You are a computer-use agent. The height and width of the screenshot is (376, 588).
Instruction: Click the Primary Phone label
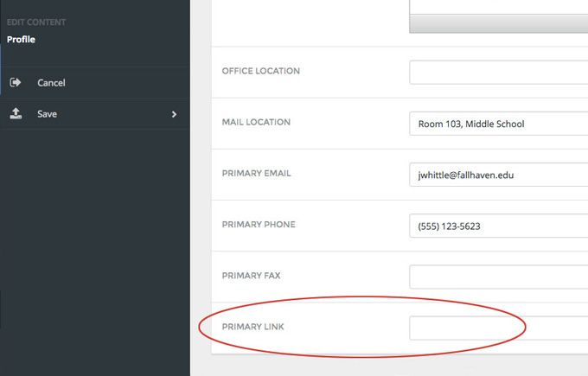coord(259,224)
